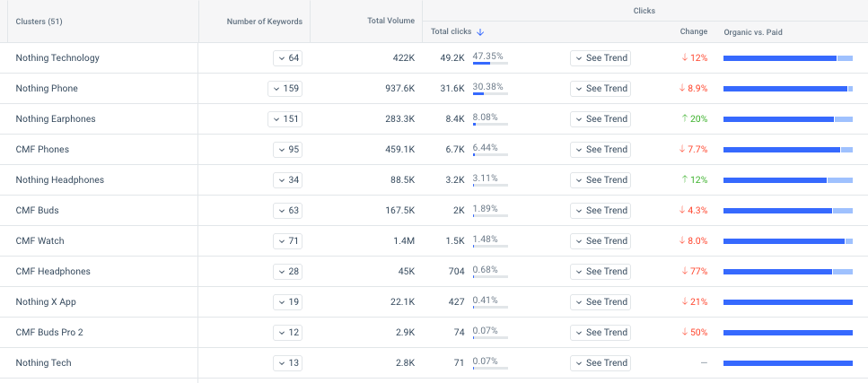Viewport: 868px width, 383px height.
Task: Click the 704 total clicks value
Action: pos(457,271)
